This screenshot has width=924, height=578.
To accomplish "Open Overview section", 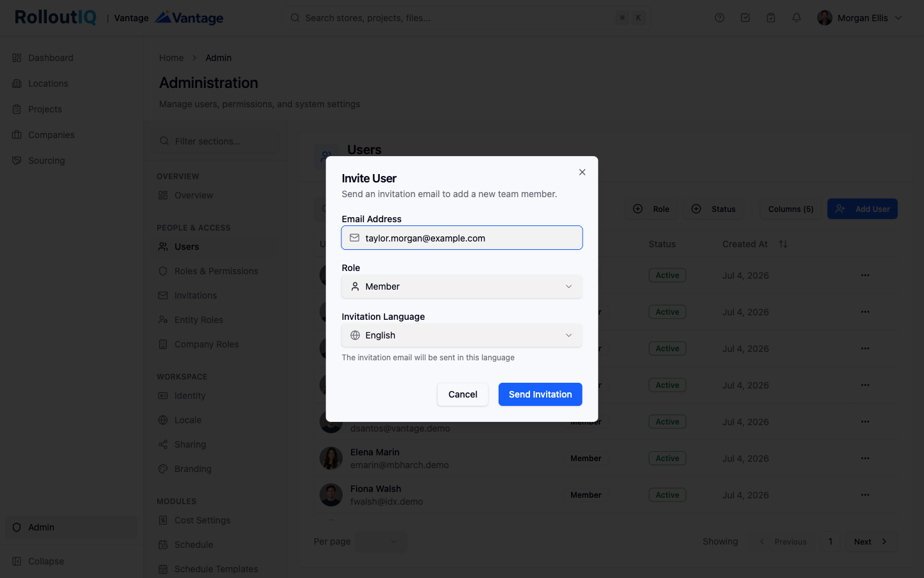I will click(x=216, y=195).
